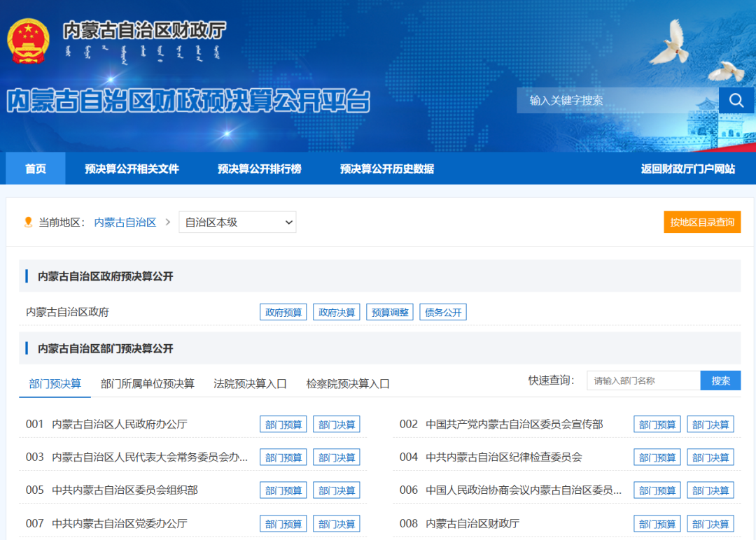Open 预决算公开历史数据 menu item
Screen dimensions: 756x540
pyautogui.click(x=386, y=169)
